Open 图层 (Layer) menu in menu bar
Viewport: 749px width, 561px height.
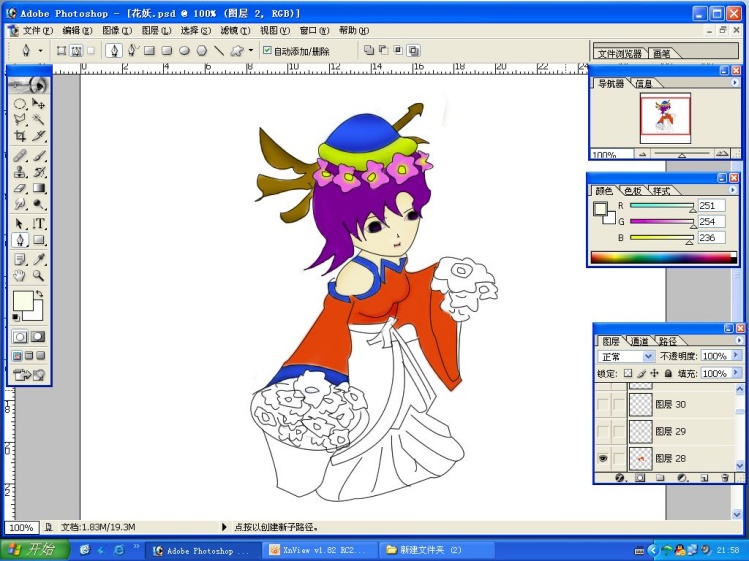pyautogui.click(x=156, y=30)
